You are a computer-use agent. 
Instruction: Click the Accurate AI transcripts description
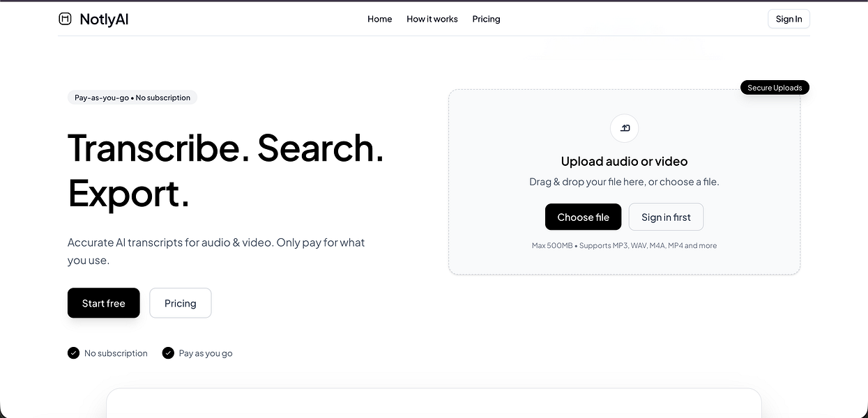click(216, 251)
